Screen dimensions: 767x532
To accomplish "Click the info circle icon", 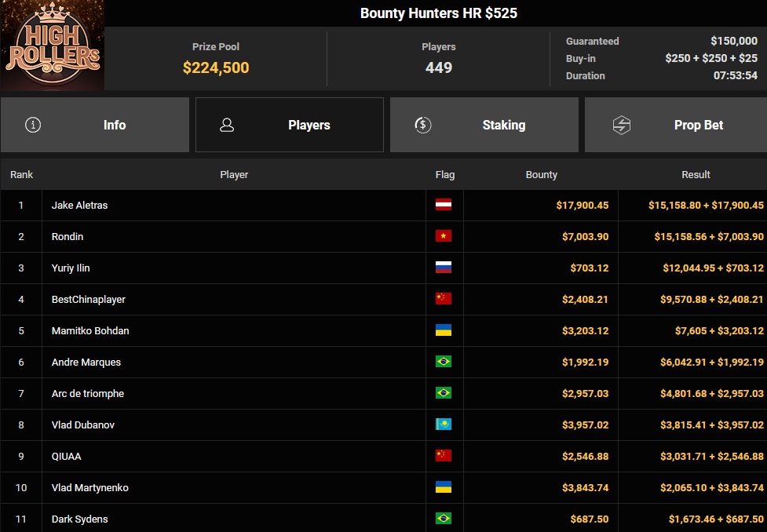I will tap(33, 125).
